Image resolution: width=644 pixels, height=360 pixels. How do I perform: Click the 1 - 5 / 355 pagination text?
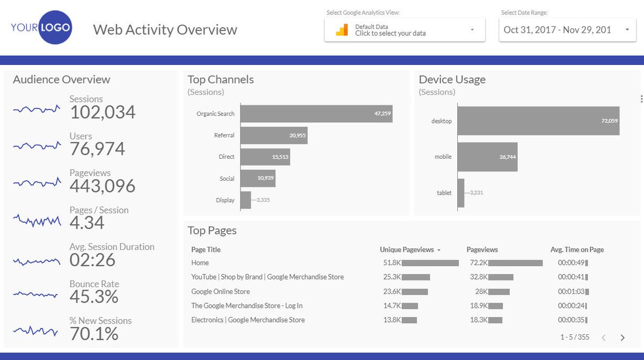coord(575,337)
